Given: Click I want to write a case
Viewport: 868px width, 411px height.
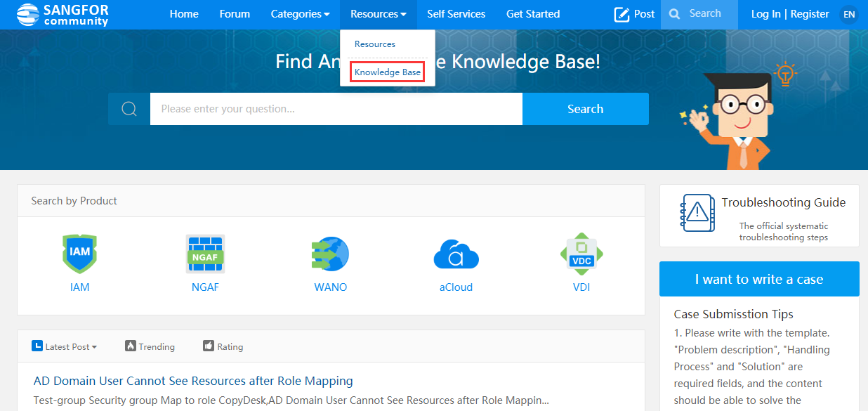Looking at the screenshot, I should coord(759,279).
